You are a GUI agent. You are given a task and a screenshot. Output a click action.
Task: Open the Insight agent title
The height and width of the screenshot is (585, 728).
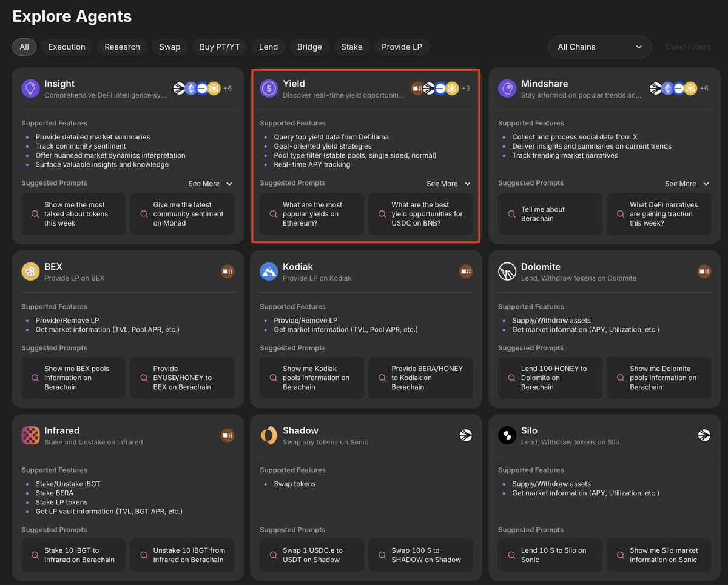pos(59,84)
